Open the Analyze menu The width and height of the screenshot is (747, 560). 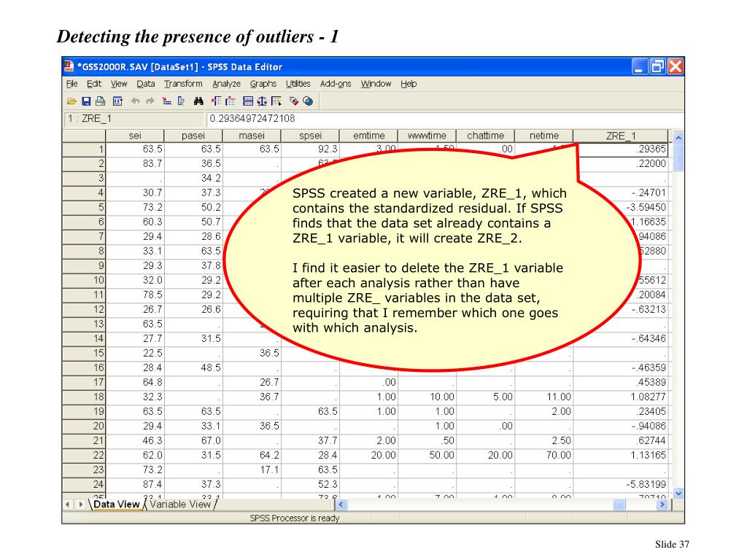click(x=226, y=84)
